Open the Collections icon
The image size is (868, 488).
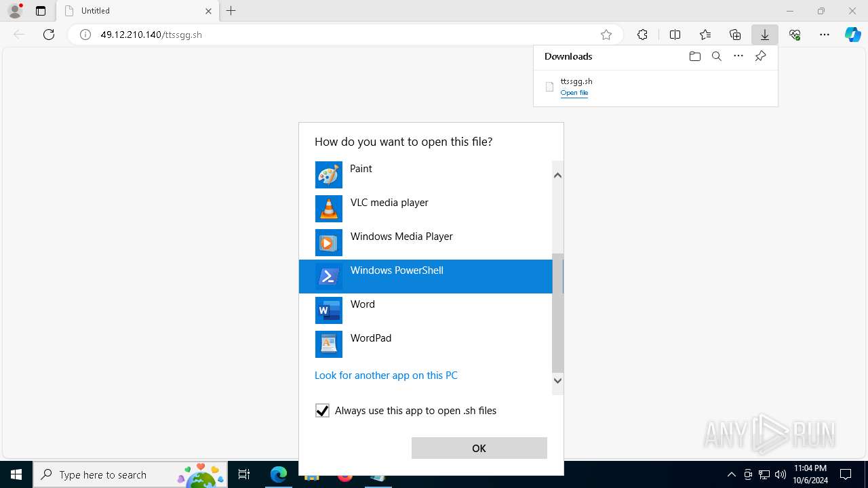pyautogui.click(x=735, y=35)
